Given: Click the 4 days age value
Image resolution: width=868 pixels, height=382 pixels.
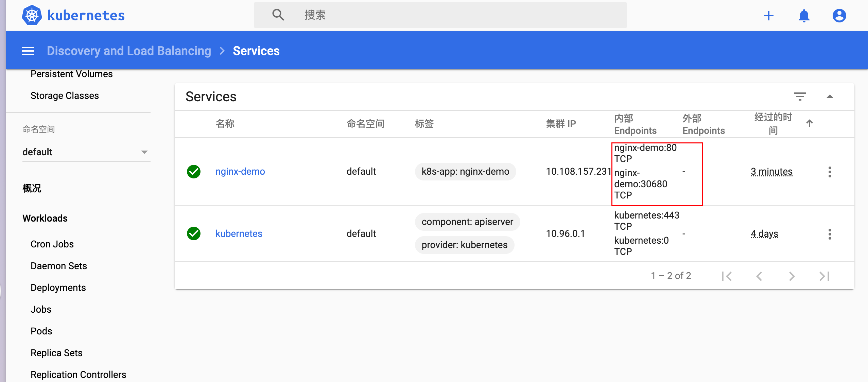Looking at the screenshot, I should pos(764,234).
